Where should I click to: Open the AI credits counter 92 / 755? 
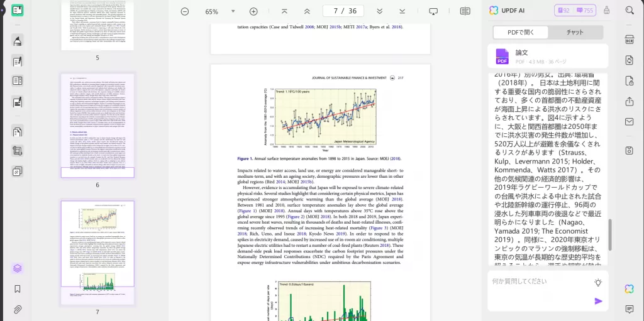point(575,10)
